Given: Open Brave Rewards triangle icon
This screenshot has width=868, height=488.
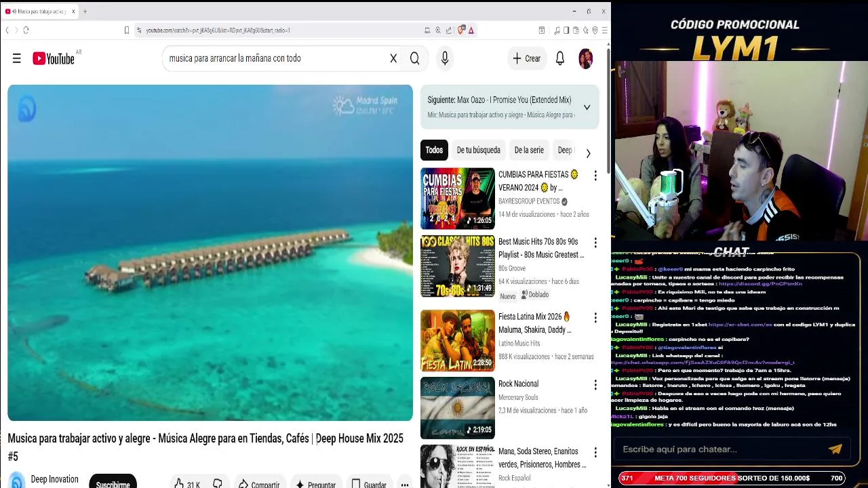Looking at the screenshot, I should [x=471, y=30].
